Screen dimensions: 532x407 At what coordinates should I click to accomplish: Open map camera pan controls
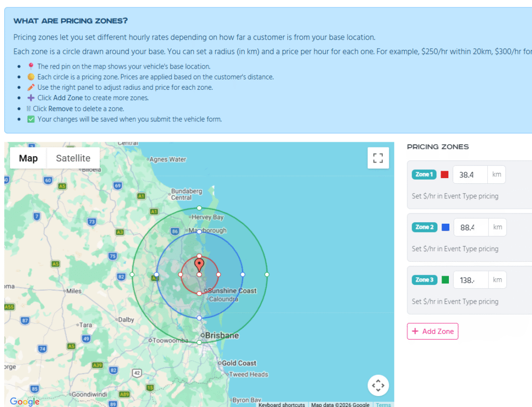[x=378, y=385]
